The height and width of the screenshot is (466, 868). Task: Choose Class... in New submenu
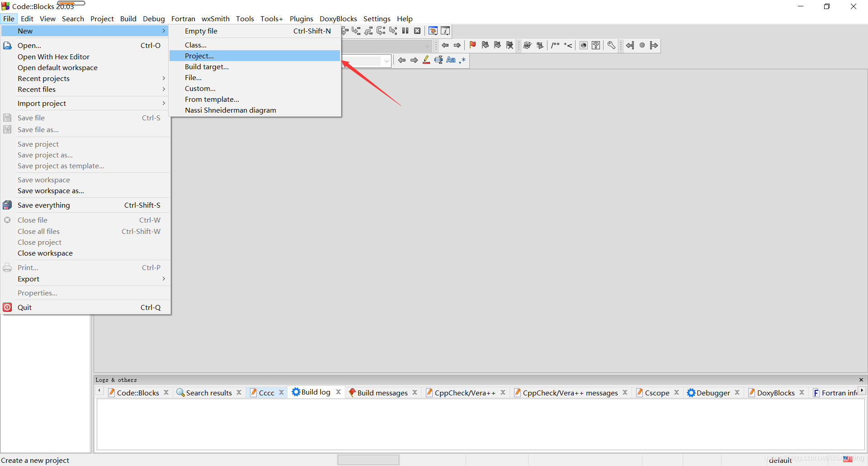click(255, 45)
